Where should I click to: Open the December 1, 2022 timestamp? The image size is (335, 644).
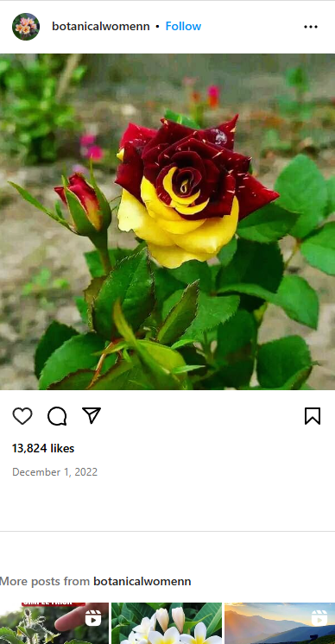(x=55, y=472)
